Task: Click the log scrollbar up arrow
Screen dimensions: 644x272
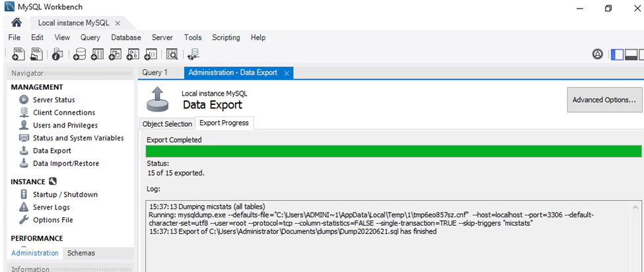Action: click(x=636, y=207)
